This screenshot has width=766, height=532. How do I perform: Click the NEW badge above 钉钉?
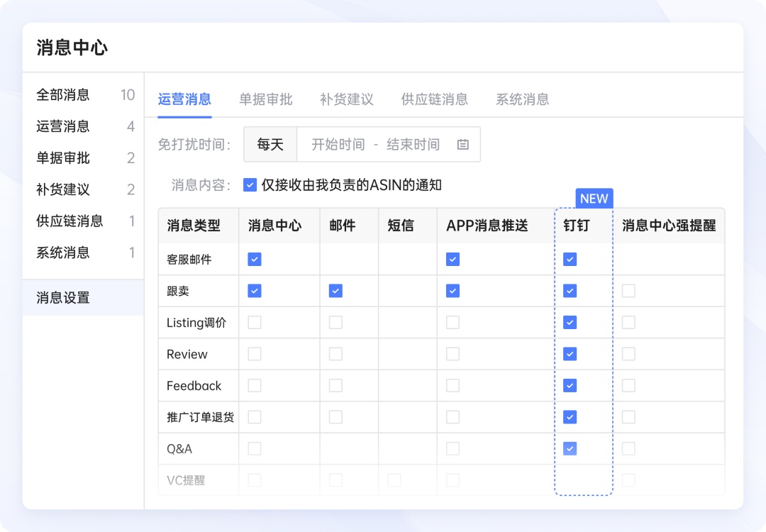594,199
